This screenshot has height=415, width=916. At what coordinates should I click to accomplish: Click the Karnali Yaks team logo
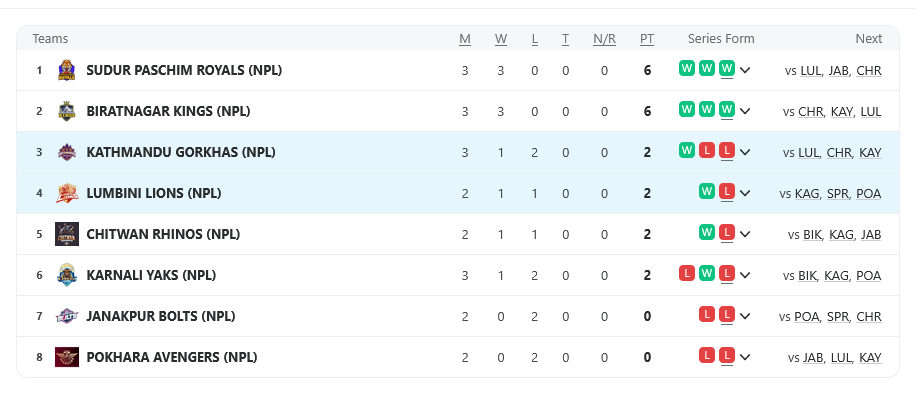(67, 275)
